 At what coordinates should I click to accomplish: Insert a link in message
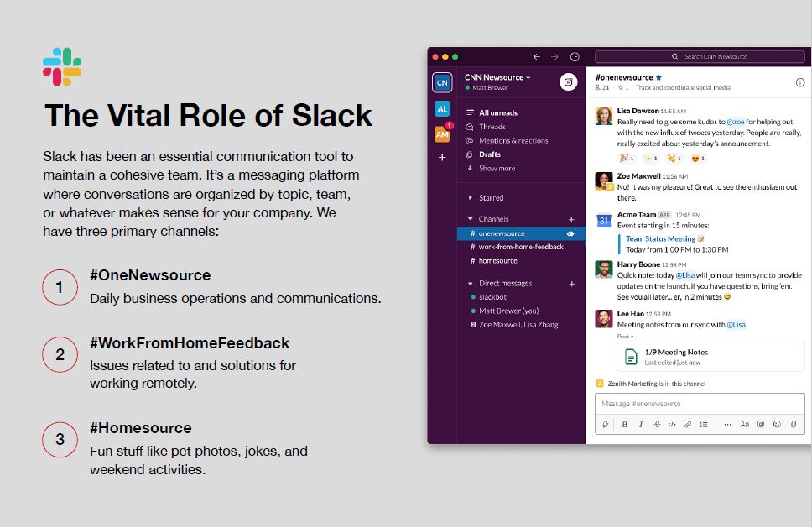coord(688,425)
